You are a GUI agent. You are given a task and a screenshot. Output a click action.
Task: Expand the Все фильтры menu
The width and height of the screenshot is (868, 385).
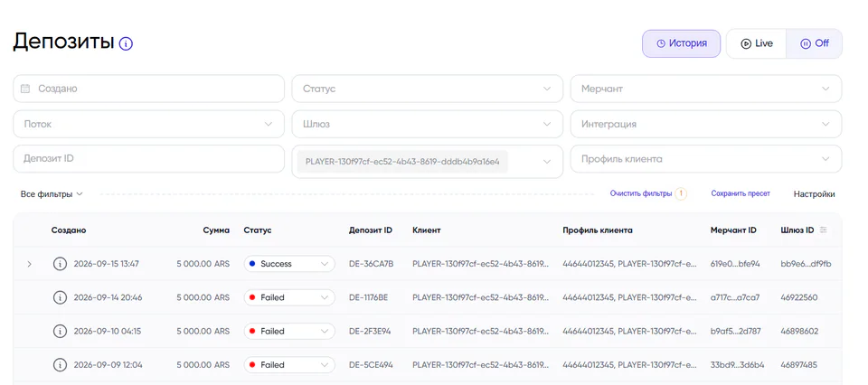[52, 194]
